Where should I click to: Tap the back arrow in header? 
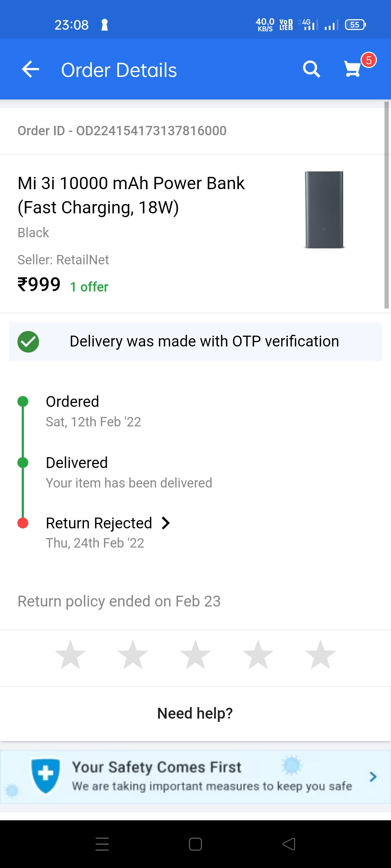[30, 69]
